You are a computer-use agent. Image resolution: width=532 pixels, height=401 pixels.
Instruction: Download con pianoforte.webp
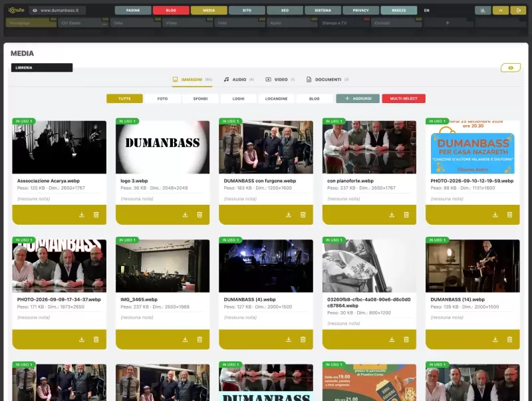click(392, 215)
